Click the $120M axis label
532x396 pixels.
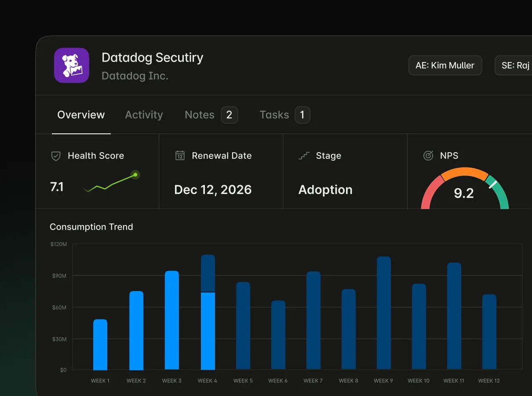(58, 244)
